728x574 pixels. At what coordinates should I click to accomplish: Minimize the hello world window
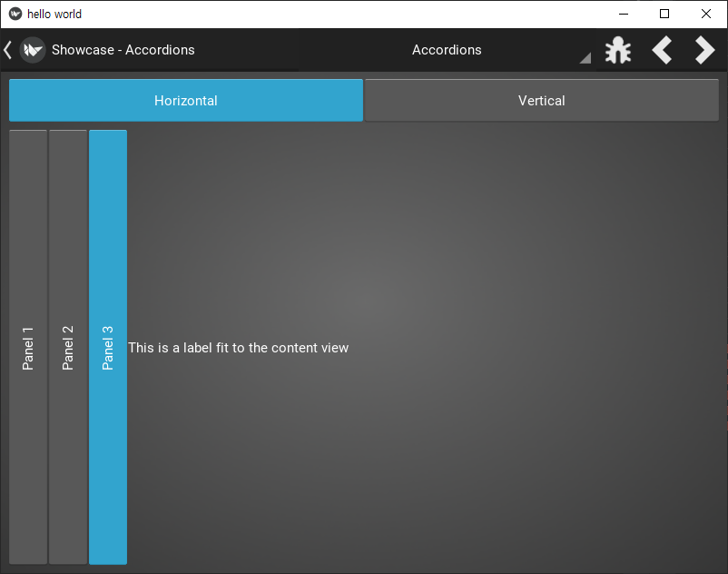[624, 14]
